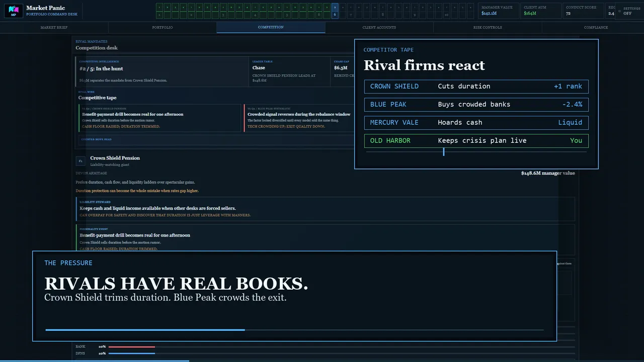Click the 'Crown Shield Pension' rival name
644x362 pixels.
(115, 158)
